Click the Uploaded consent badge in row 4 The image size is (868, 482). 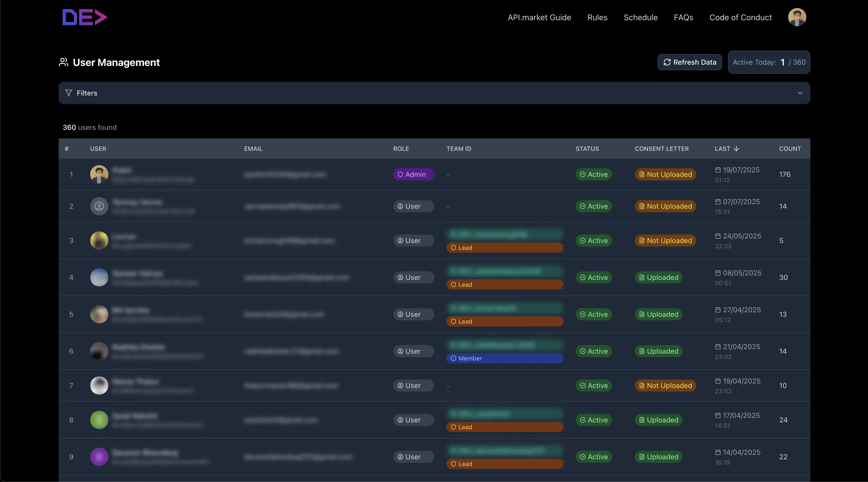tap(658, 277)
